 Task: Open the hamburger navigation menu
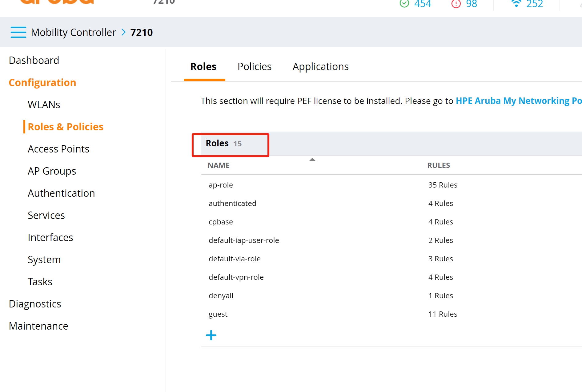click(x=18, y=32)
